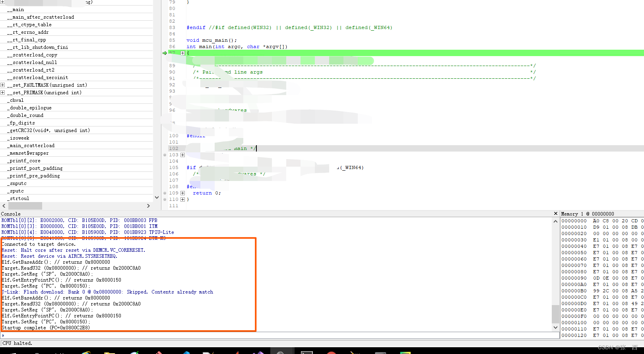Click code line 'return 0;' at line 109
Screen dimensions: 644x354
click(207, 193)
